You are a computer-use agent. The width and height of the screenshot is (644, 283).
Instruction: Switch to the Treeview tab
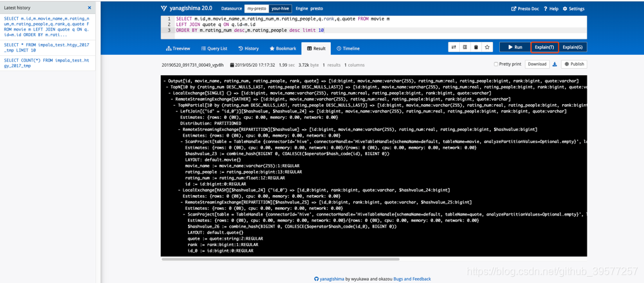pyautogui.click(x=178, y=48)
